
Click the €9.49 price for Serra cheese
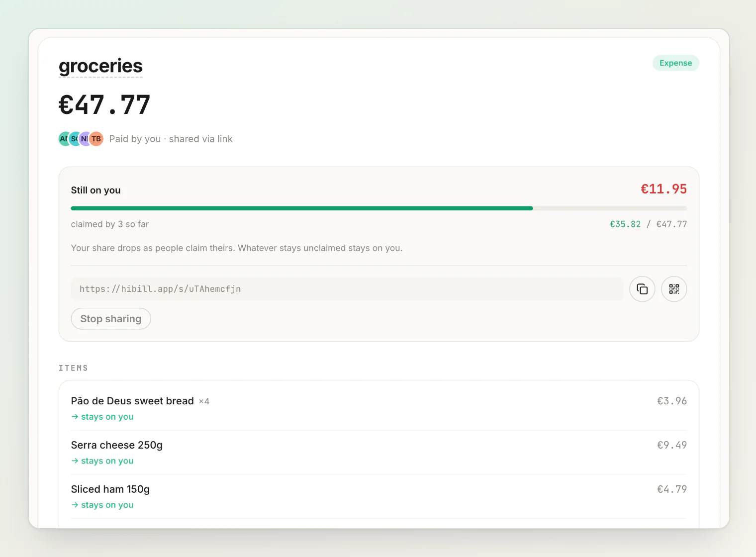[x=672, y=445]
